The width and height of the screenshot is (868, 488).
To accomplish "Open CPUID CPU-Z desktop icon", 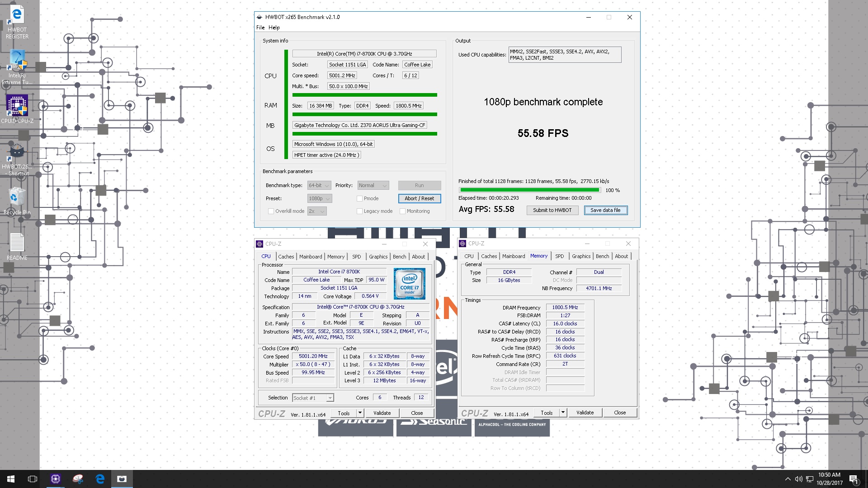I will (17, 108).
